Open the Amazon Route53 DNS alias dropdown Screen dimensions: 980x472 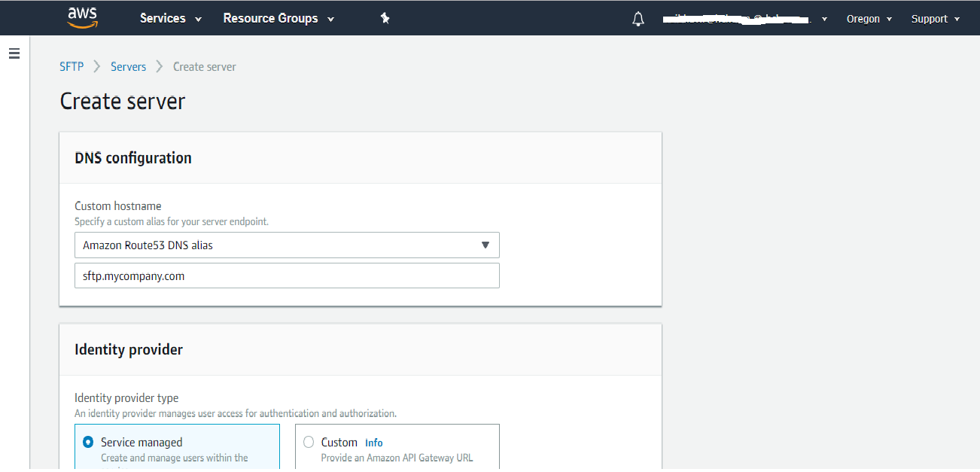286,245
